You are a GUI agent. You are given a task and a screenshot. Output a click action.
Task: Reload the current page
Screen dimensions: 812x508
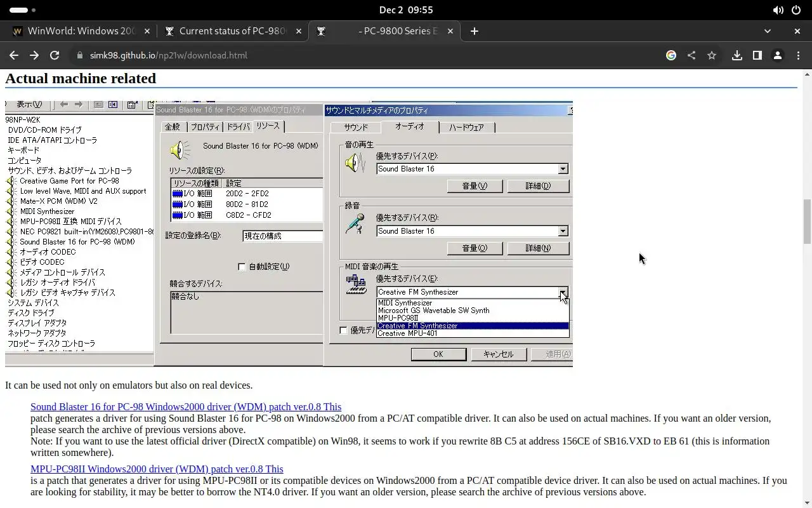pos(55,55)
